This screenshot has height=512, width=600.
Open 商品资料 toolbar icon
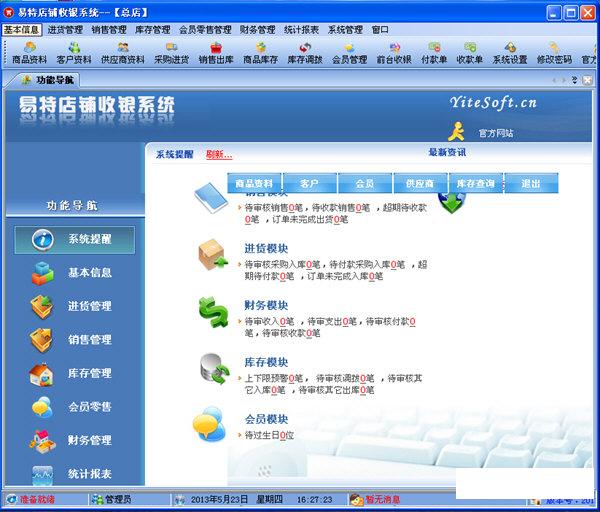pyautogui.click(x=29, y=53)
